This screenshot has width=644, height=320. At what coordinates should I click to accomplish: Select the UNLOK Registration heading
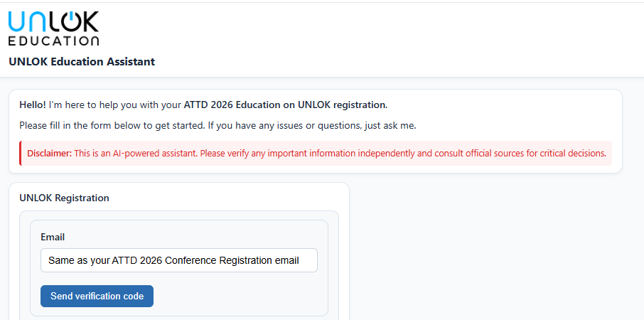pos(64,198)
